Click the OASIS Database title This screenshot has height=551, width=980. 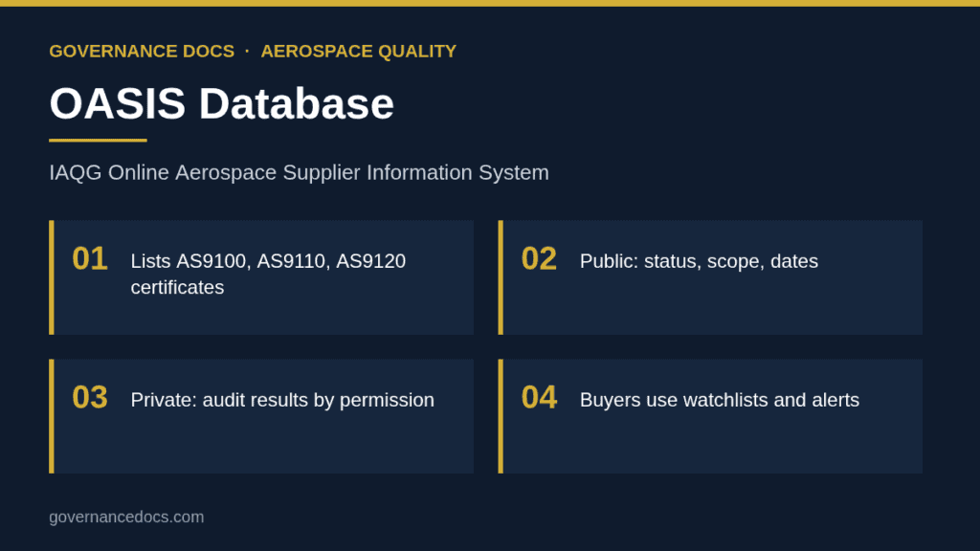pyautogui.click(x=222, y=103)
